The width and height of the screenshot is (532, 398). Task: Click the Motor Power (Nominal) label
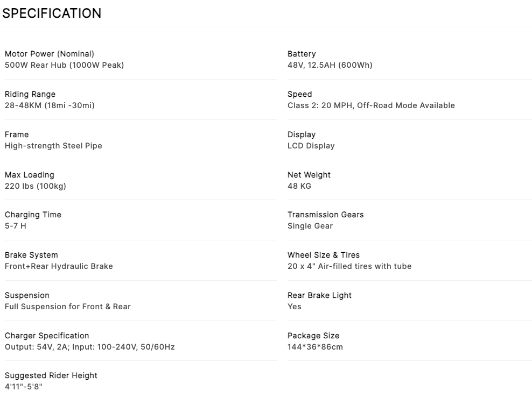click(x=49, y=54)
